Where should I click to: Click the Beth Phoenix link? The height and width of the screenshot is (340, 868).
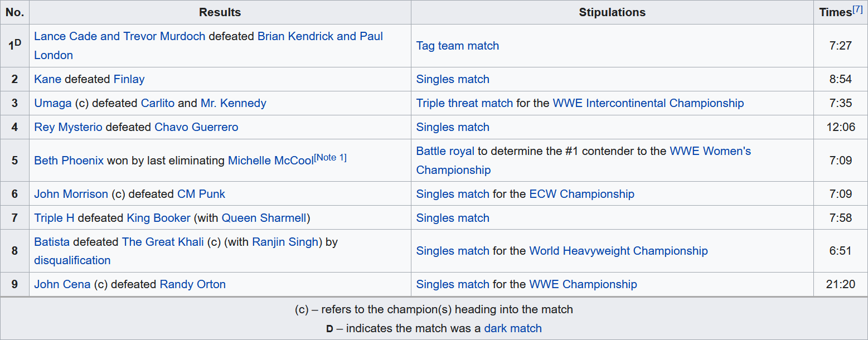click(69, 161)
